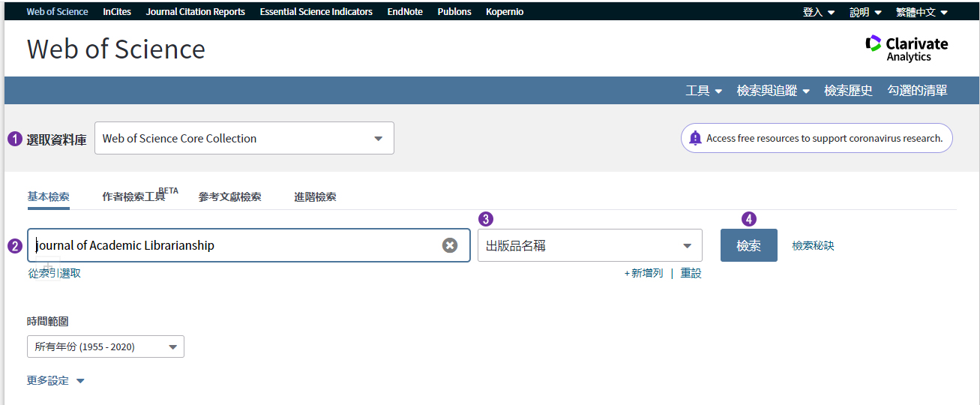Screen dimensions: 980x405
Task: Click the Clarivate Analytics logo
Action: coord(906,48)
